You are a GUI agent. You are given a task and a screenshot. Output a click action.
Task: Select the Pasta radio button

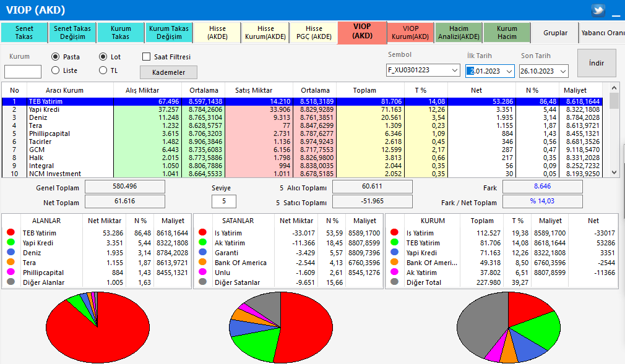[56, 57]
